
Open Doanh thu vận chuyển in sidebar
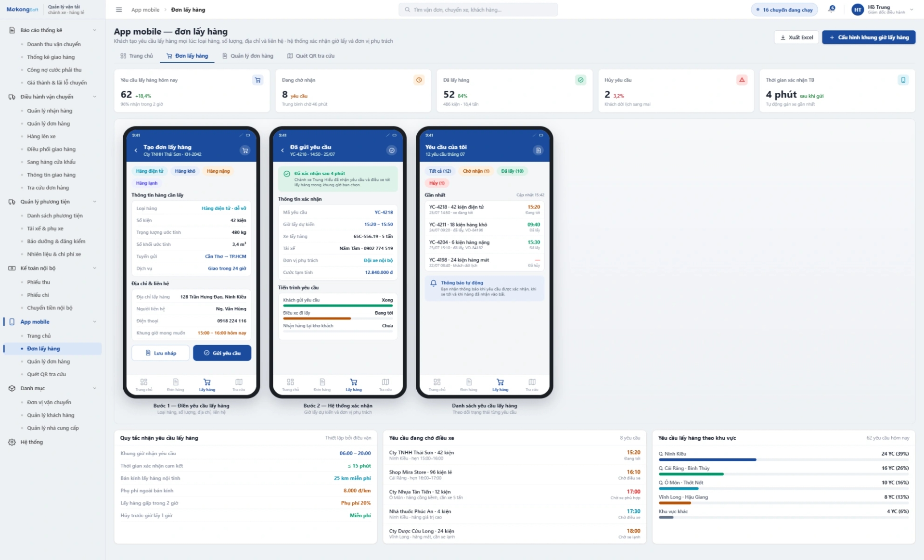pyautogui.click(x=54, y=44)
